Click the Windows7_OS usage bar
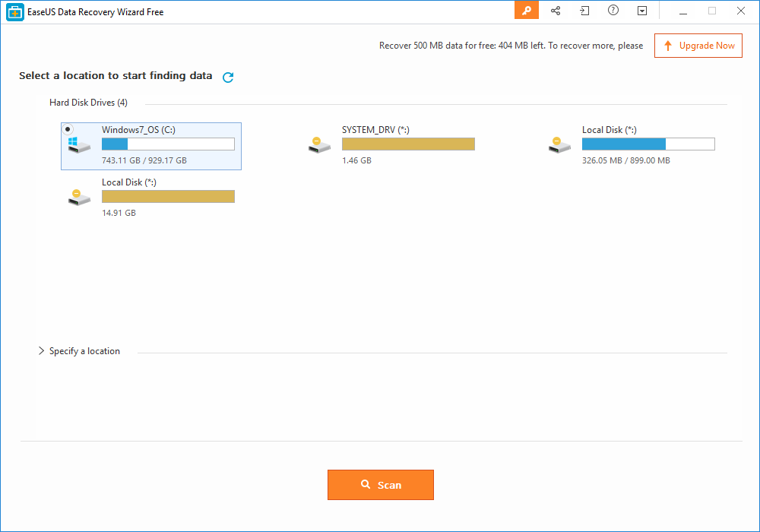This screenshot has height=532, width=760. (168, 144)
